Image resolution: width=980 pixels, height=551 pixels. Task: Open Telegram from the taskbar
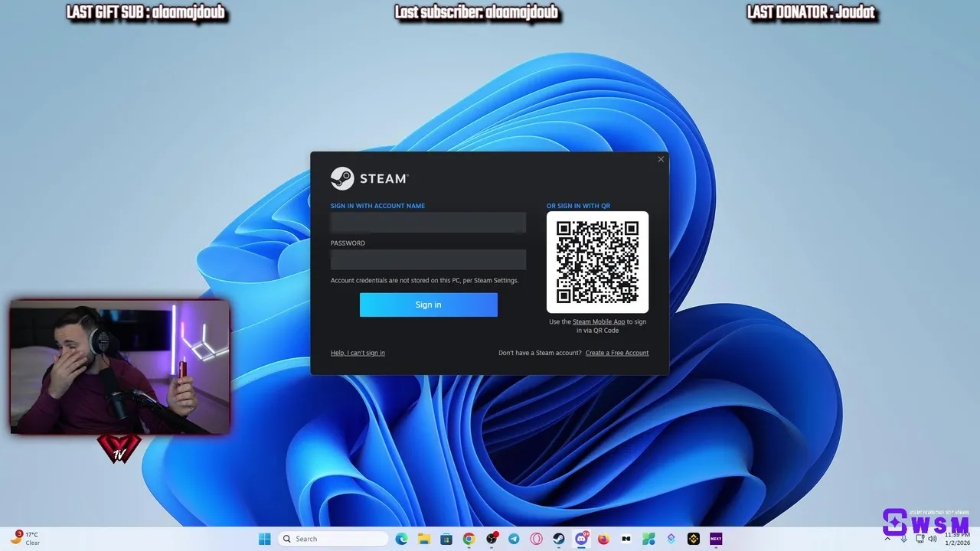514,539
